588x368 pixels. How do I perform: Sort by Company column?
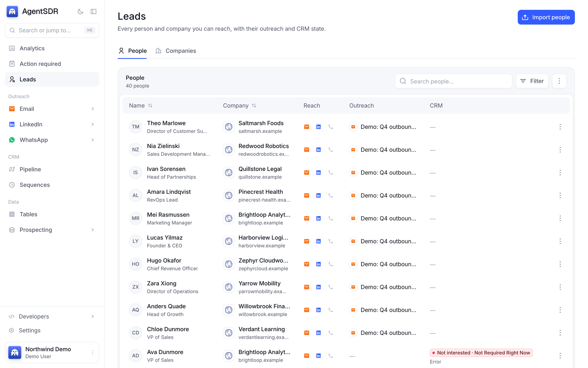click(x=240, y=106)
